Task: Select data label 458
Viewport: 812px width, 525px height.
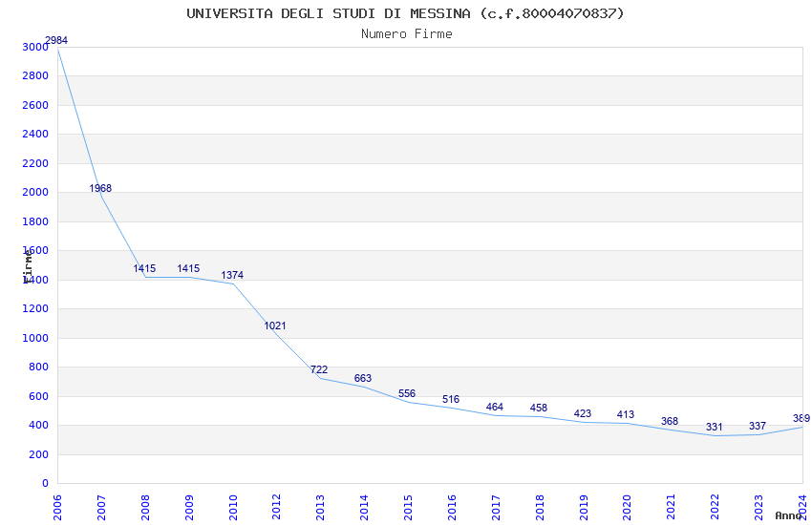Action: coord(539,409)
